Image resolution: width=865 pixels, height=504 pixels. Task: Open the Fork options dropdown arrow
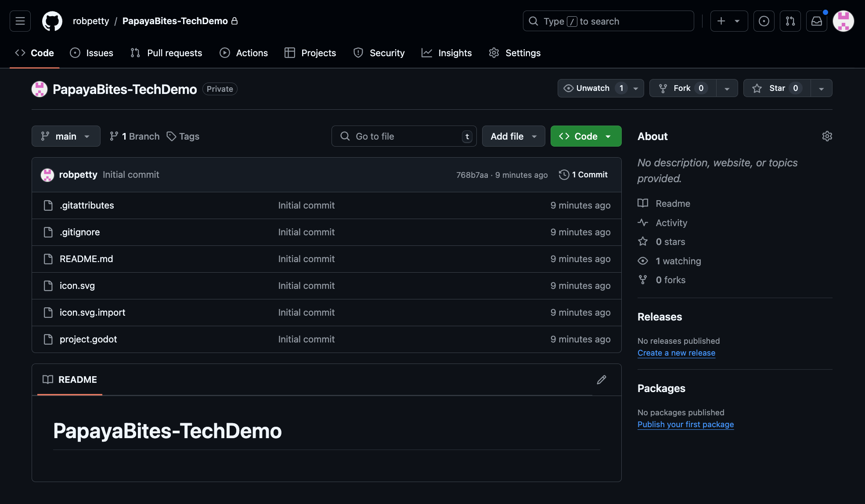pyautogui.click(x=727, y=88)
